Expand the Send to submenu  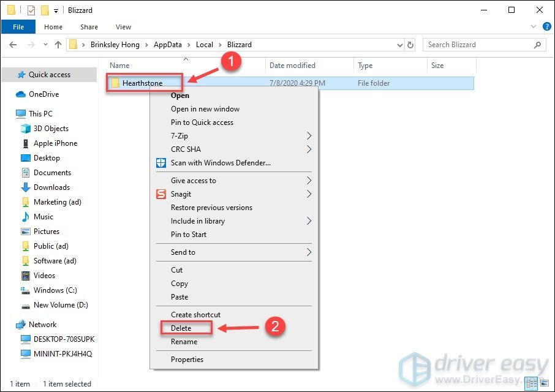[x=234, y=252]
